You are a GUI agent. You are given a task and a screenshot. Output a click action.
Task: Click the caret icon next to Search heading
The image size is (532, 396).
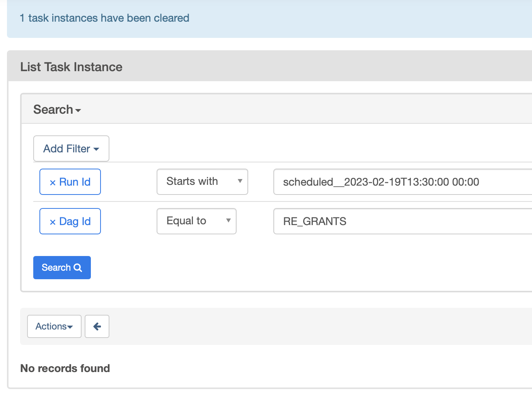tap(78, 111)
